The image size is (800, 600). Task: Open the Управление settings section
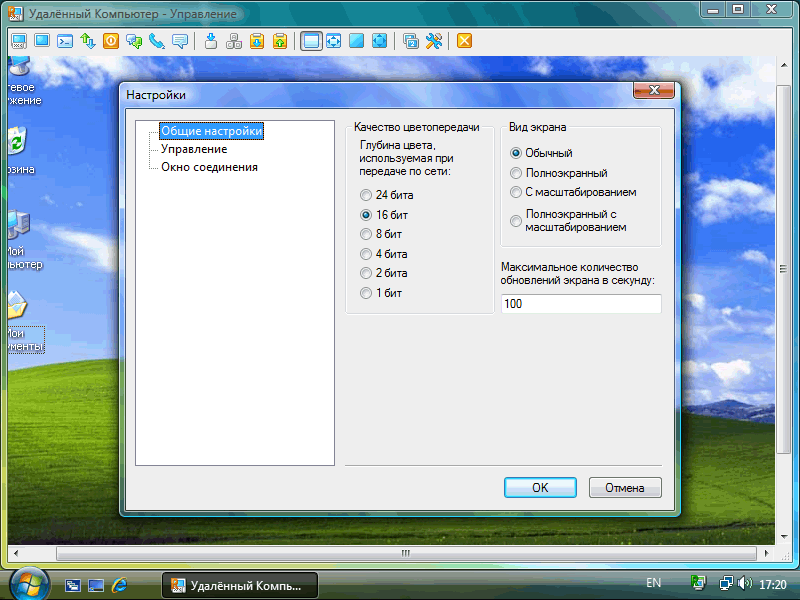pyautogui.click(x=194, y=149)
